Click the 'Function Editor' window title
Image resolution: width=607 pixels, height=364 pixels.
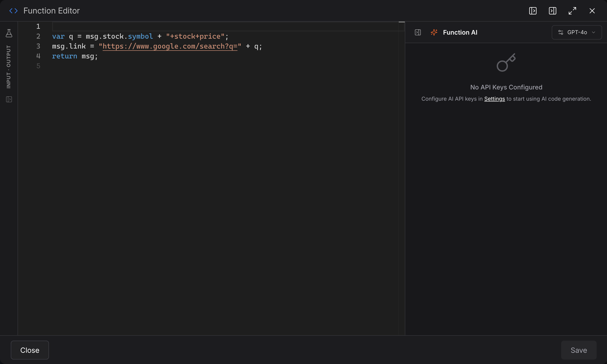(52, 11)
